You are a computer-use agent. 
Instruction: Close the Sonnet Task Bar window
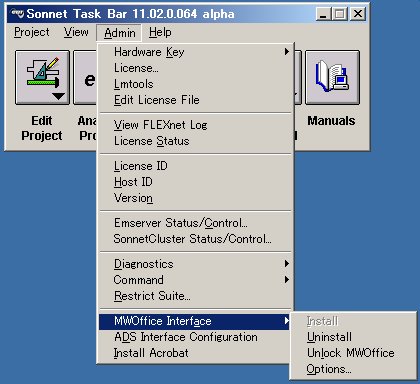coord(358,14)
